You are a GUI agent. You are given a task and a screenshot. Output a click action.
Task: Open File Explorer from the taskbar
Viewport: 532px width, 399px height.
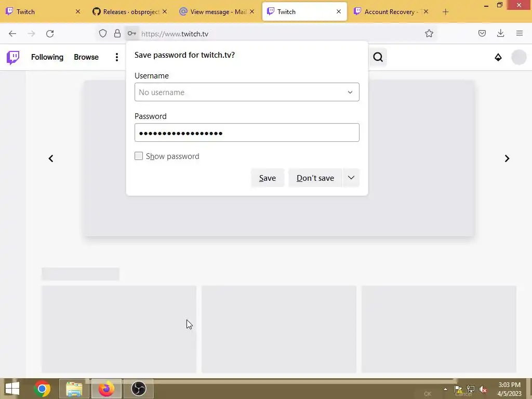74,389
